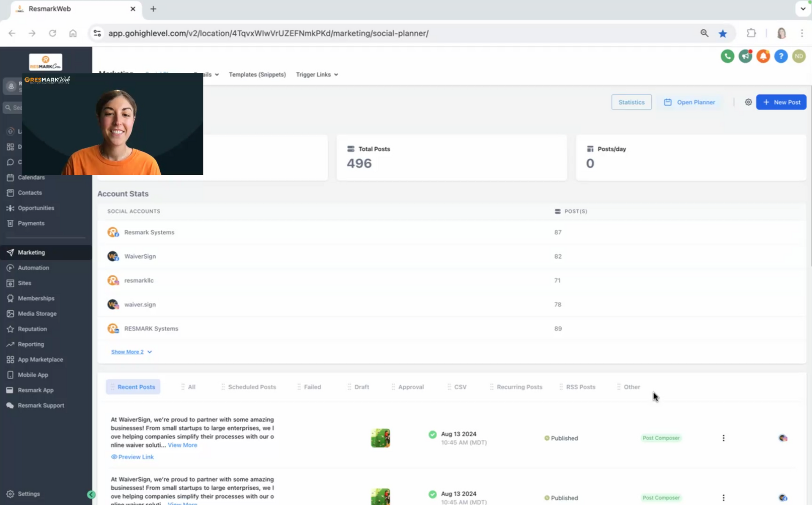Expand Show More 2 accounts
This screenshot has width=812, height=505.
(131, 352)
